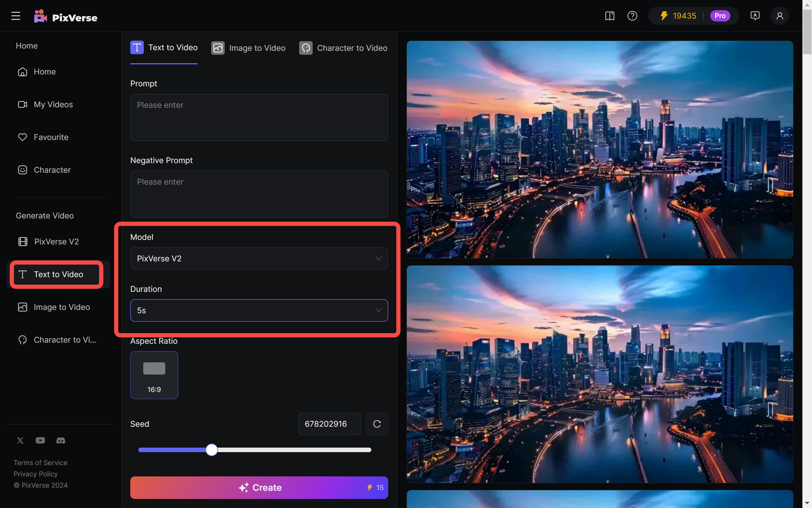
Task: Open the YouTube social icon
Action: click(40, 441)
